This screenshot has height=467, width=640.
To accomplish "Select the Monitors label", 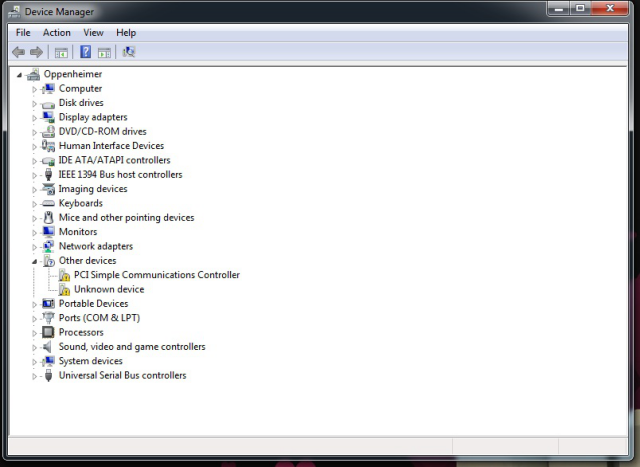I will (x=78, y=232).
